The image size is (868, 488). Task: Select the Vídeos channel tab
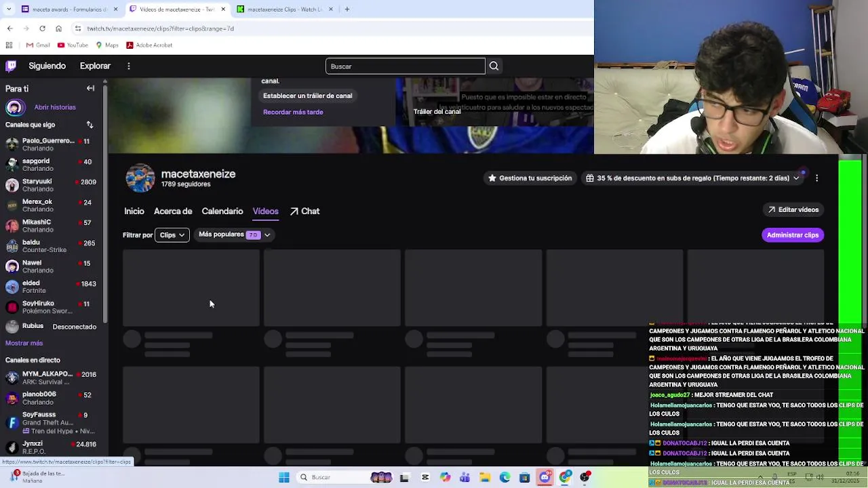265,211
